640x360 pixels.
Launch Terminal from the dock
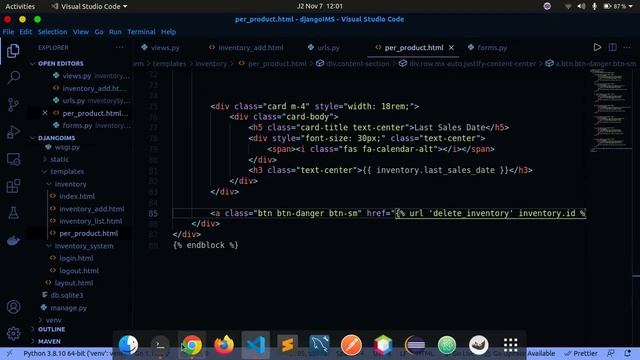pyautogui.click(x=160, y=345)
